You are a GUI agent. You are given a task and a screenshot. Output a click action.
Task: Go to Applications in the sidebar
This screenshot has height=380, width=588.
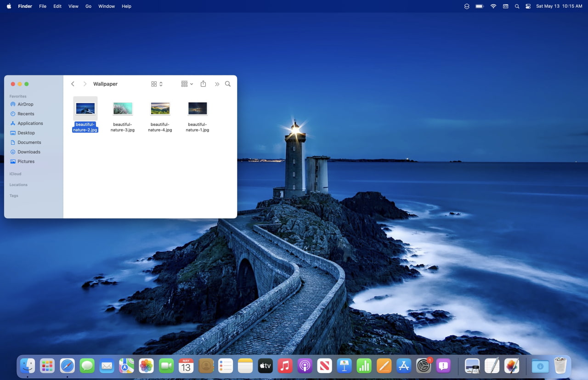click(x=30, y=124)
